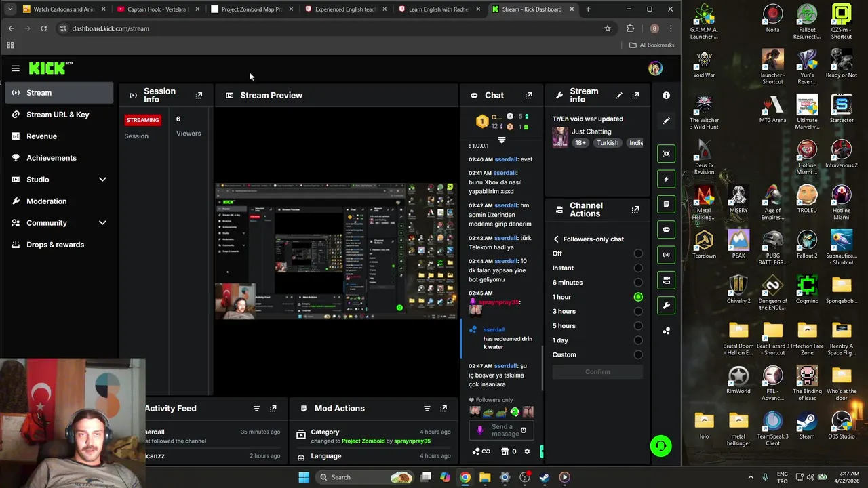Click the pencil edit icon in right toolbar

click(x=666, y=121)
